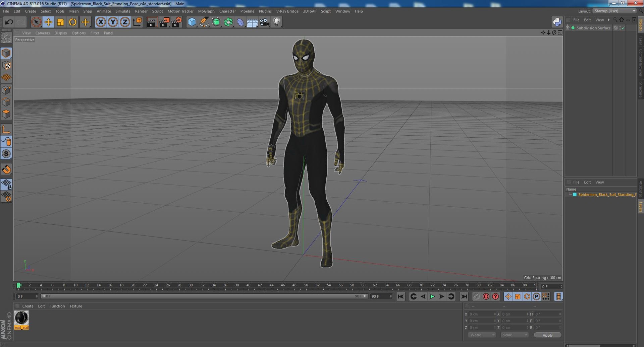
Task: Open the World coordinate system dropdown
Action: 482,335
